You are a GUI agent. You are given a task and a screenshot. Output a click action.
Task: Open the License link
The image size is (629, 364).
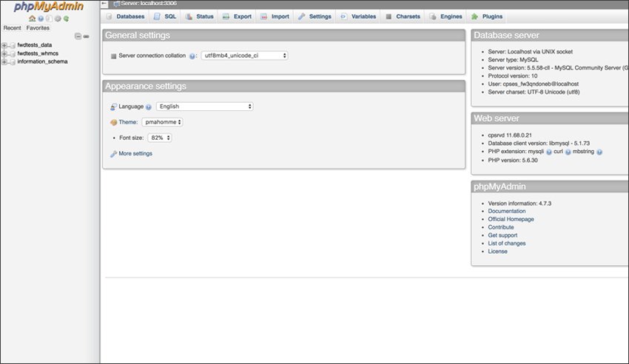click(x=497, y=252)
